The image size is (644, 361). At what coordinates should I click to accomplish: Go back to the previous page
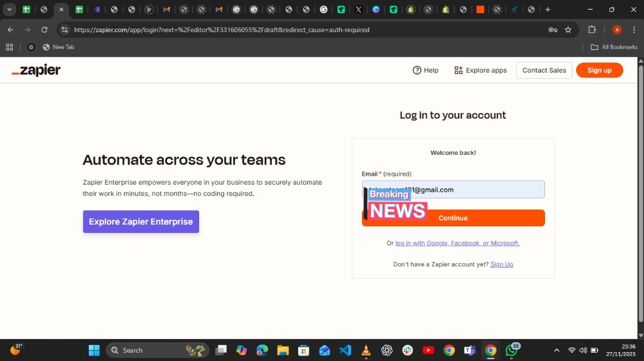tap(10, 30)
